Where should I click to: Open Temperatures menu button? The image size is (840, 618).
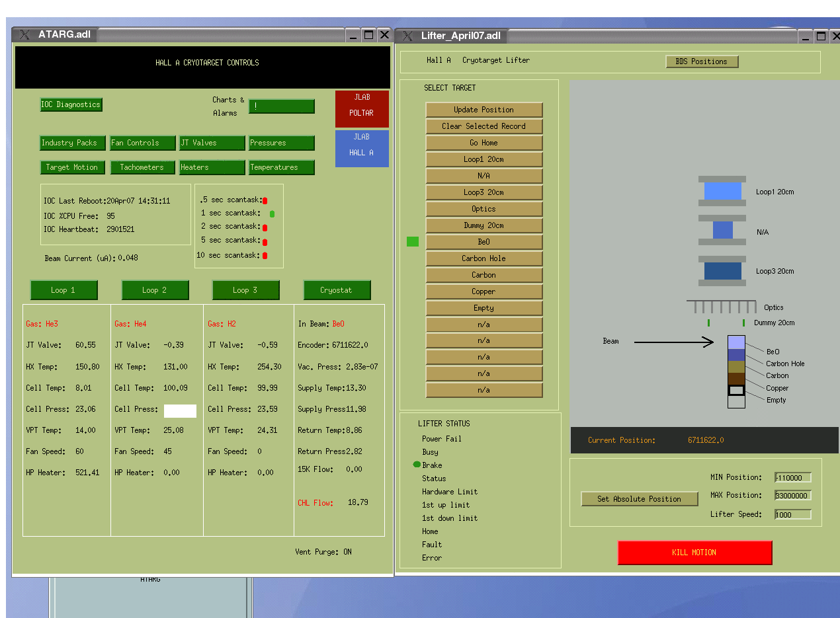tap(282, 167)
